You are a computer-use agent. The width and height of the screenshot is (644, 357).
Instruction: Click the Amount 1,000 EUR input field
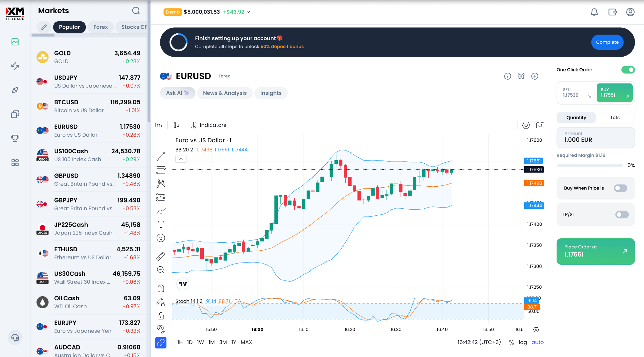[x=596, y=138]
